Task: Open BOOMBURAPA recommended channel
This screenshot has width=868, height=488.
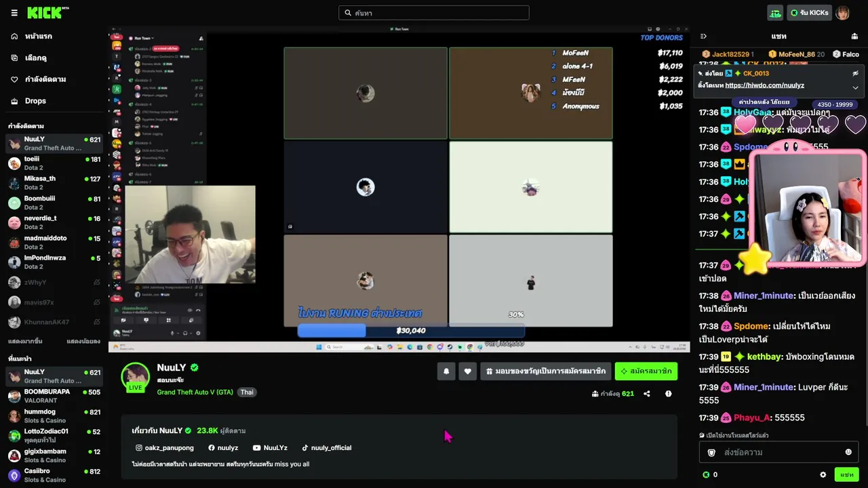Action: pyautogui.click(x=54, y=396)
